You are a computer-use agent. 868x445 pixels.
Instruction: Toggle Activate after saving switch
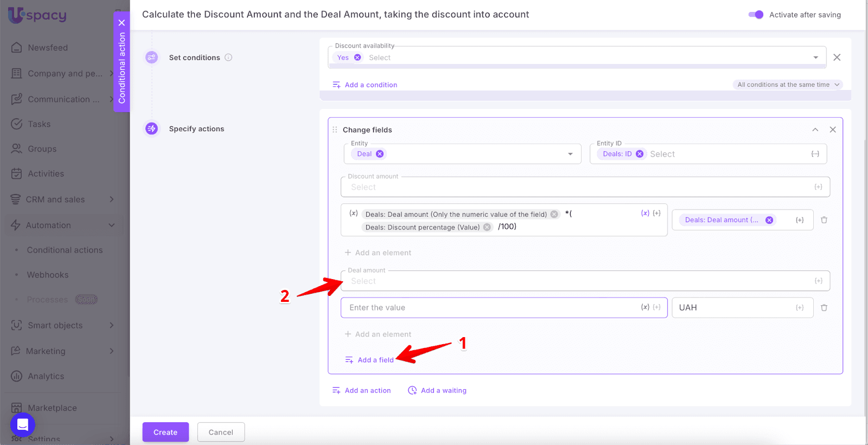pos(756,15)
